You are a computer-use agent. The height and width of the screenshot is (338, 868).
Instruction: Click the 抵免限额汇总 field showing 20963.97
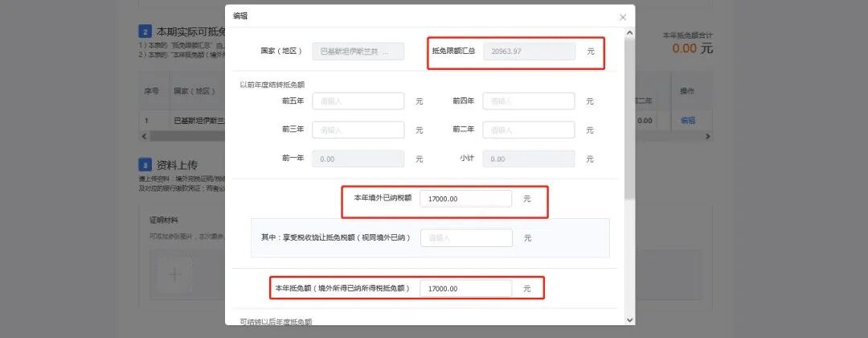529,51
